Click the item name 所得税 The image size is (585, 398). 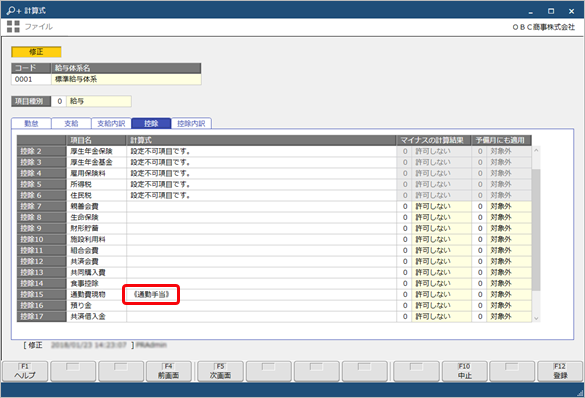[81, 184]
